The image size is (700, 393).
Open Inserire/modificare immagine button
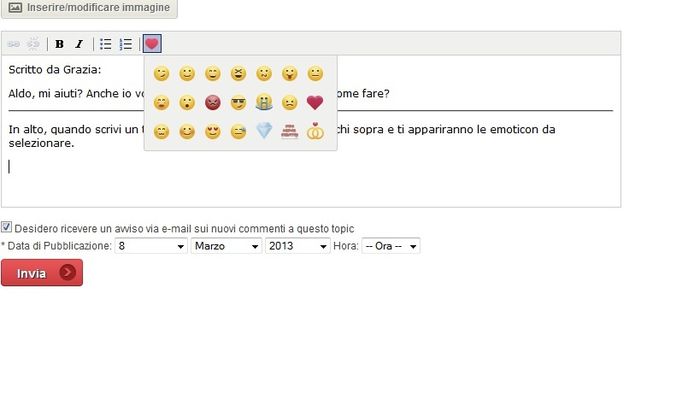coord(89,8)
